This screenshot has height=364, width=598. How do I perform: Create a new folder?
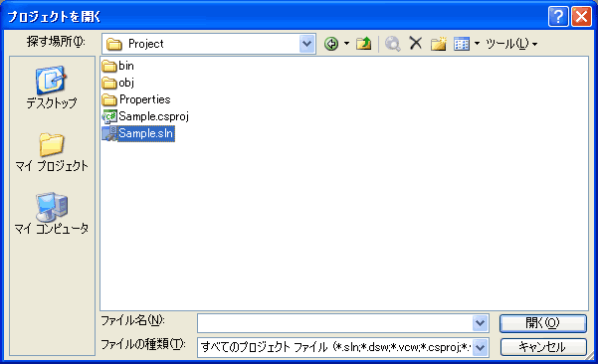click(x=439, y=44)
